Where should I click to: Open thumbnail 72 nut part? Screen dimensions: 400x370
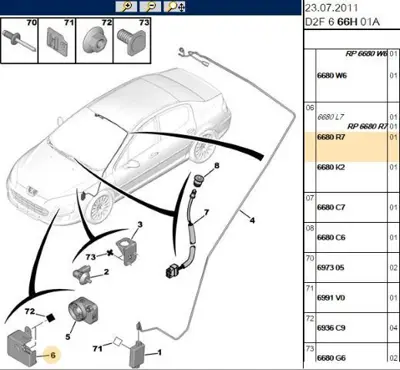[95, 41]
